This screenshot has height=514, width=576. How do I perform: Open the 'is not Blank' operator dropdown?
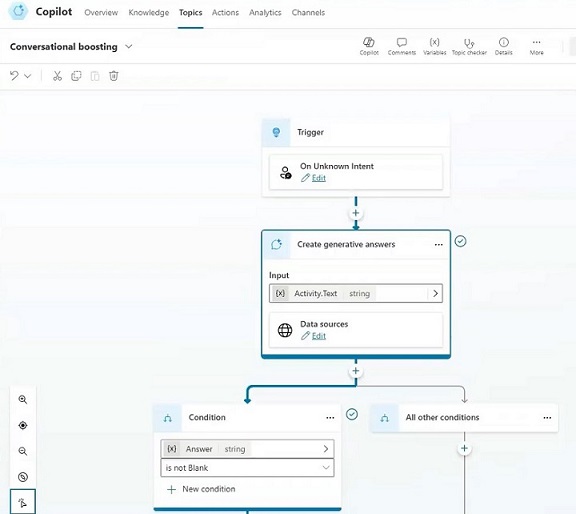[x=247, y=468]
